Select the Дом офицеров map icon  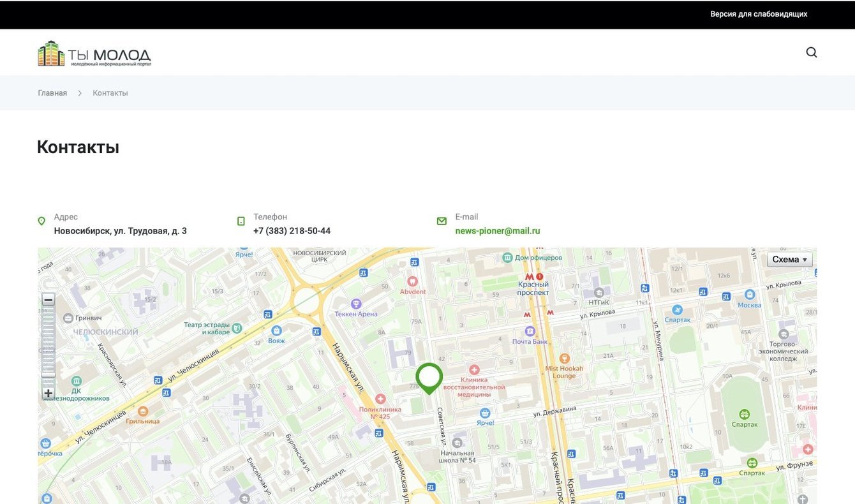click(507, 258)
